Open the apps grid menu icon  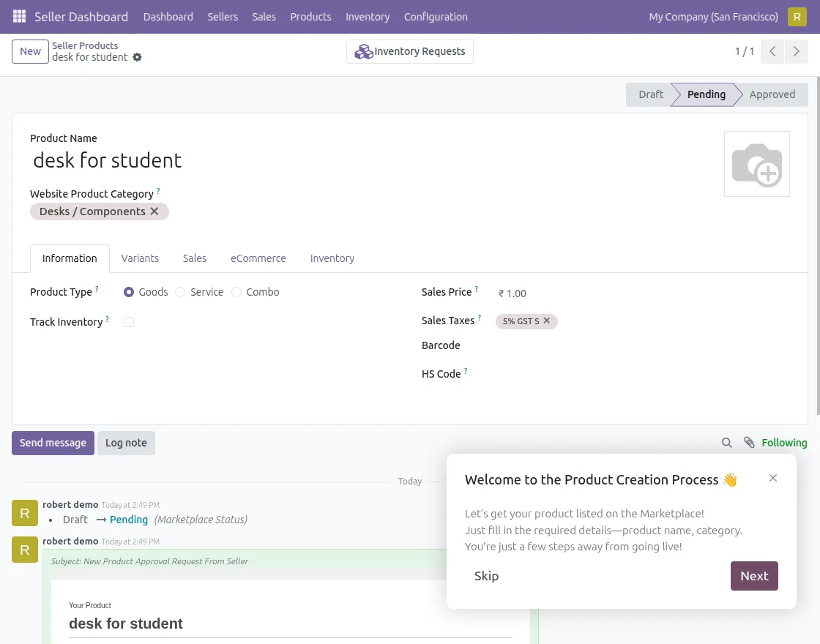coord(19,16)
